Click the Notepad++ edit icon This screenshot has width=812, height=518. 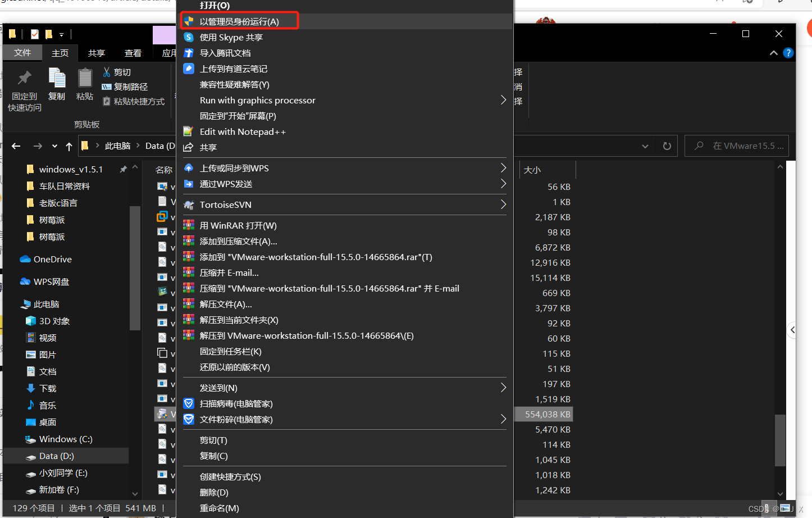[189, 131]
